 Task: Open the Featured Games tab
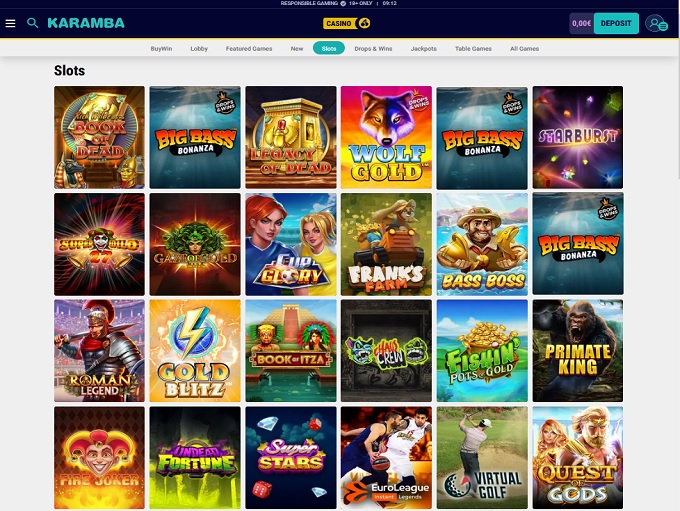pos(249,49)
